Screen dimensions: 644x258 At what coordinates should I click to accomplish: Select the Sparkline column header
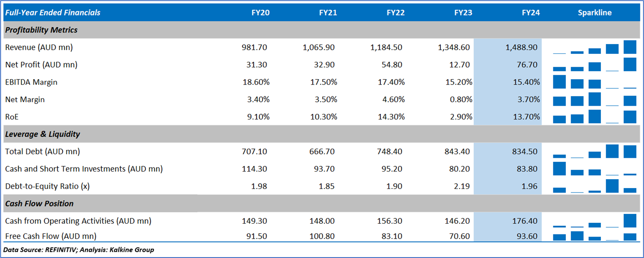pyautogui.click(x=595, y=12)
